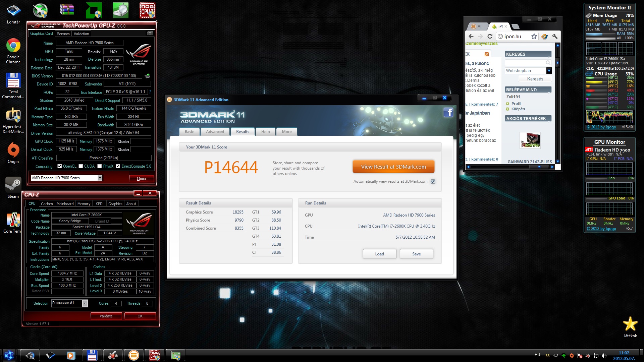The height and width of the screenshot is (362, 644).
Task: Open Total Commander floppy taskbar icon
Action: click(x=92, y=355)
